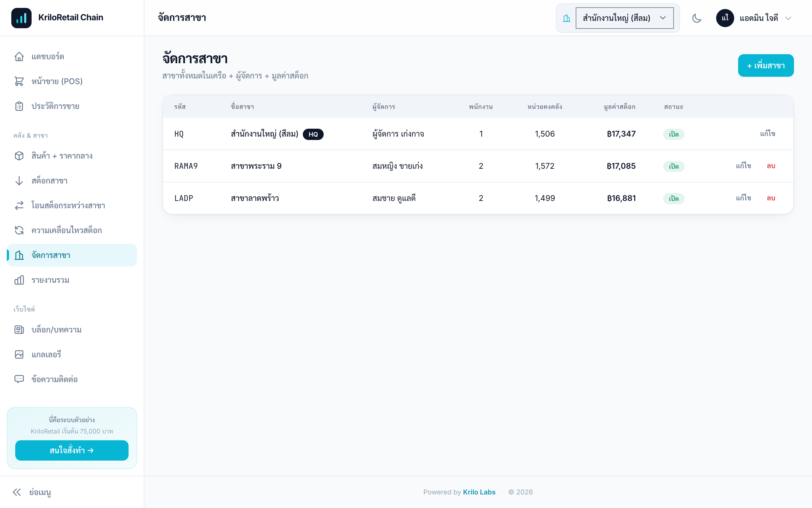Click branch name สาขาลาดพร้าว
The image size is (812, 508).
pos(255,198)
